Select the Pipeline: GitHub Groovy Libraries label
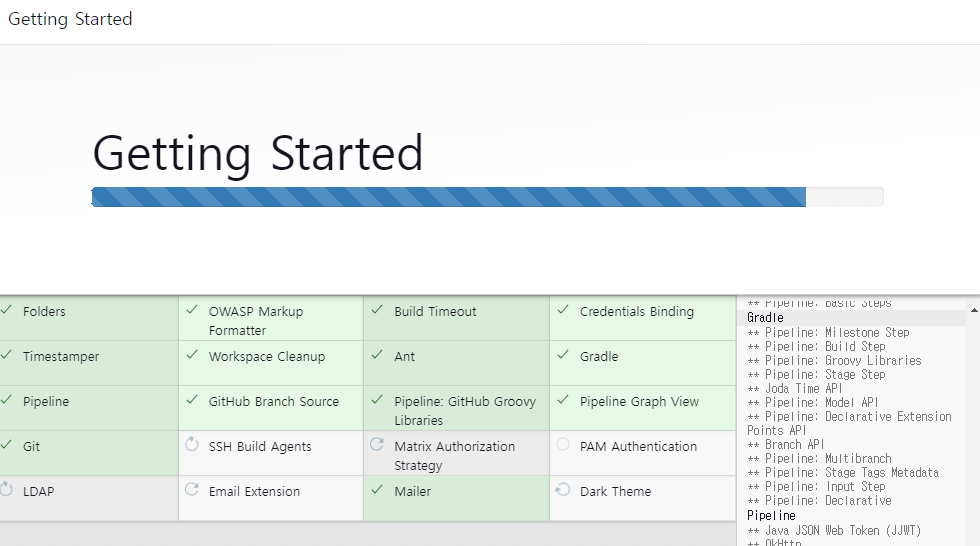The width and height of the screenshot is (980, 546). coord(465,410)
